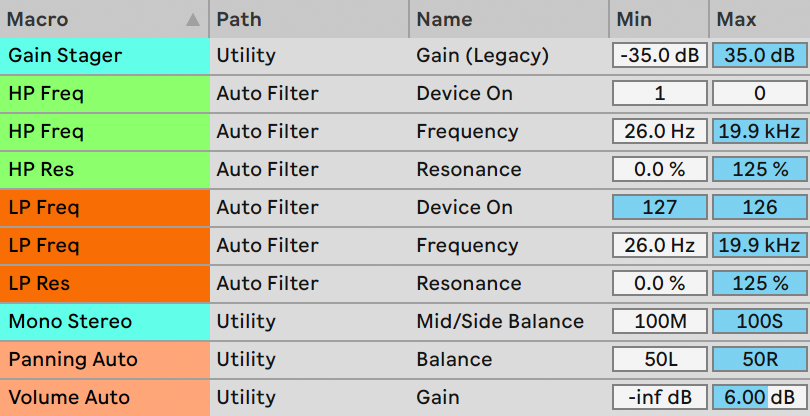Click Volume Auto Gain min -inf dB field
This screenshot has width=810, height=416.
[x=659, y=398]
